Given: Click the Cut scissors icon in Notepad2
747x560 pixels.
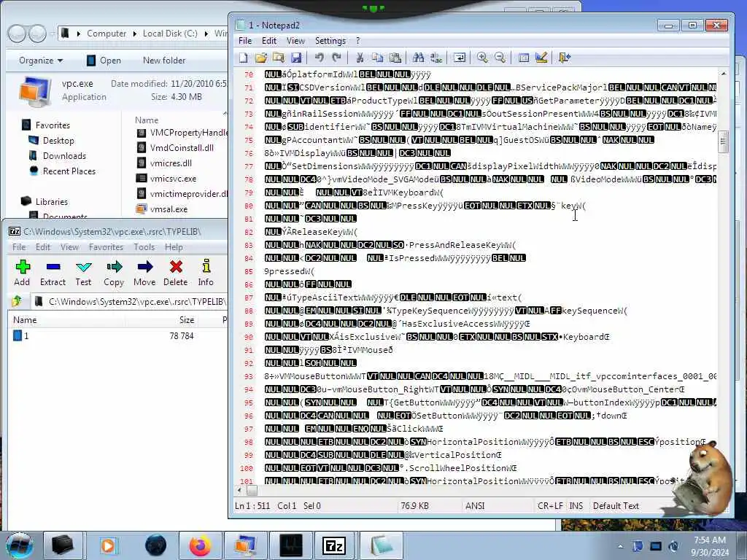Looking at the screenshot, I should click(x=360, y=58).
